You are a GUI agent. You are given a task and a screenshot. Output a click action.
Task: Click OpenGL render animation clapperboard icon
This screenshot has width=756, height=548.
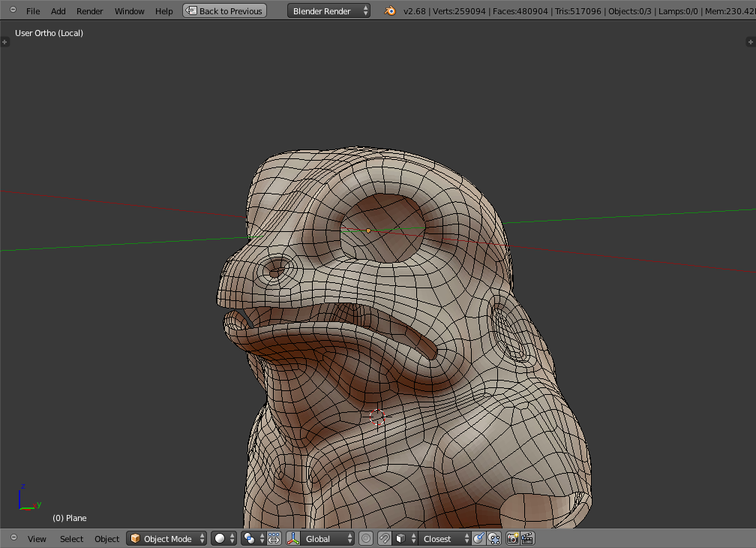click(527, 538)
